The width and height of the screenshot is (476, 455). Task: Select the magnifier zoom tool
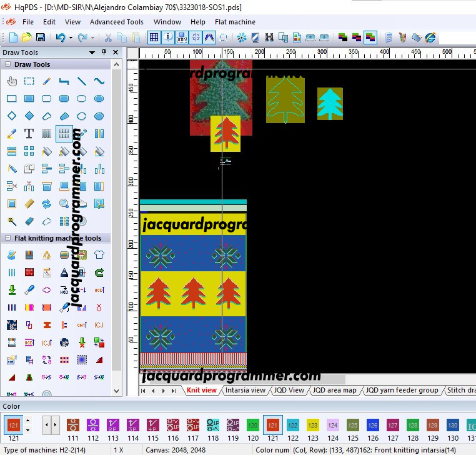click(x=64, y=203)
